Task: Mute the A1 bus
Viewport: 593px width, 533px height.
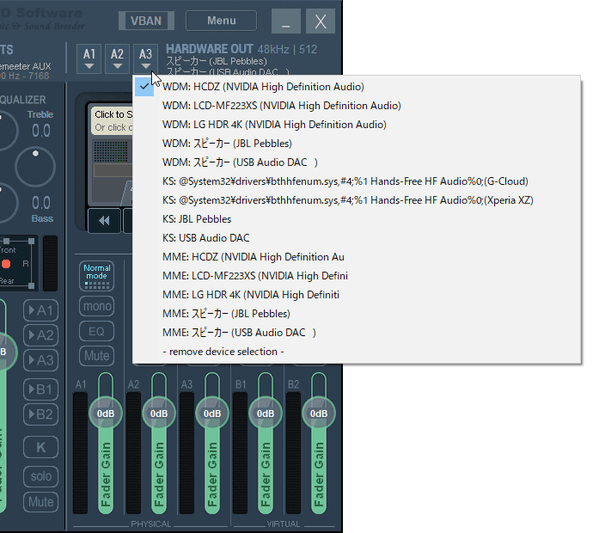Action: point(97,356)
